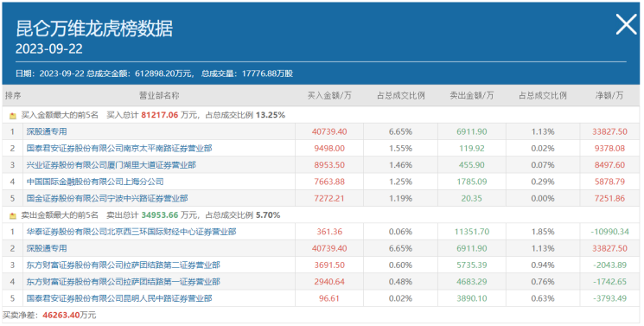Image resolution: width=644 pixels, height=326 pixels.
Task: Click the 1.25% proportion cell
Action: [400, 182]
